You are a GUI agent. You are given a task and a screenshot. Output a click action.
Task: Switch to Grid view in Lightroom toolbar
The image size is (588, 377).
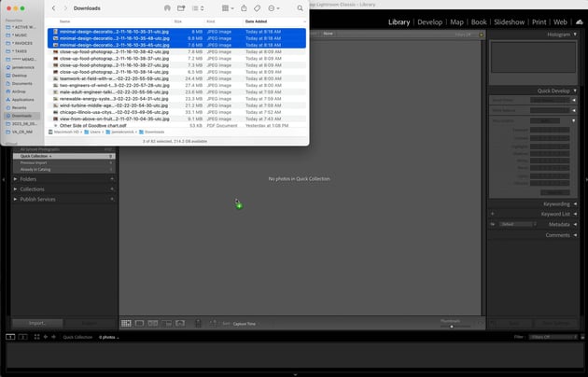[126, 323]
